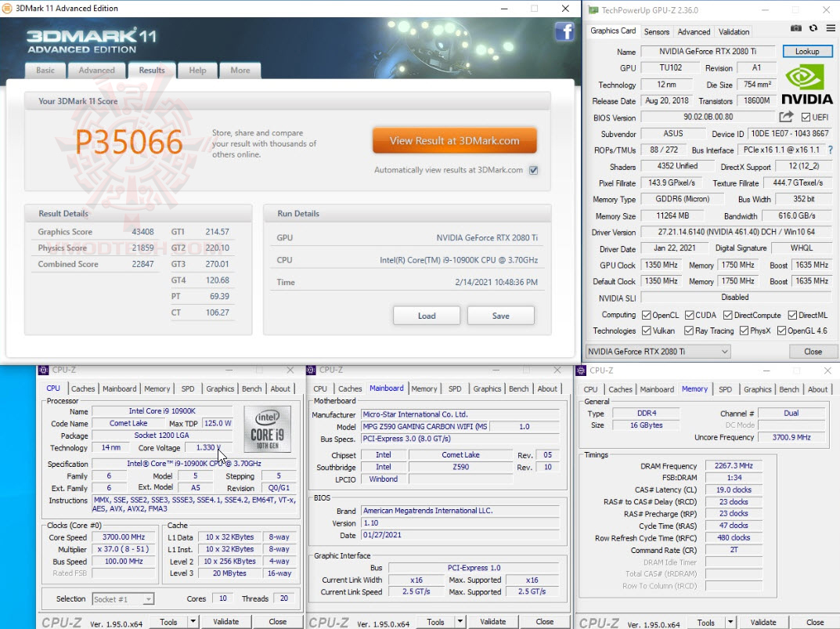The height and width of the screenshot is (629, 840).
Task: Click the refresh icon in GPU-Z titlebar
Action: coord(813,27)
